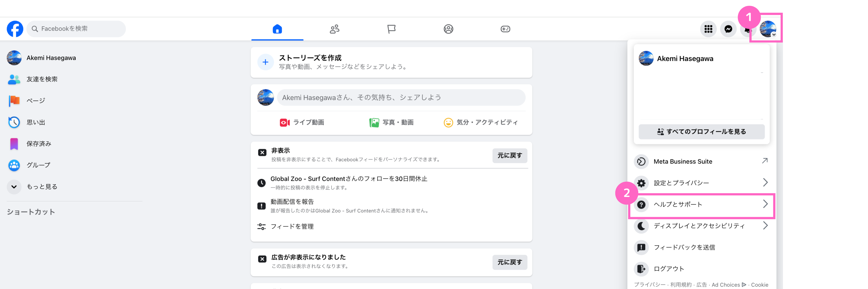Open 思い出 via the clock icon

click(x=14, y=122)
